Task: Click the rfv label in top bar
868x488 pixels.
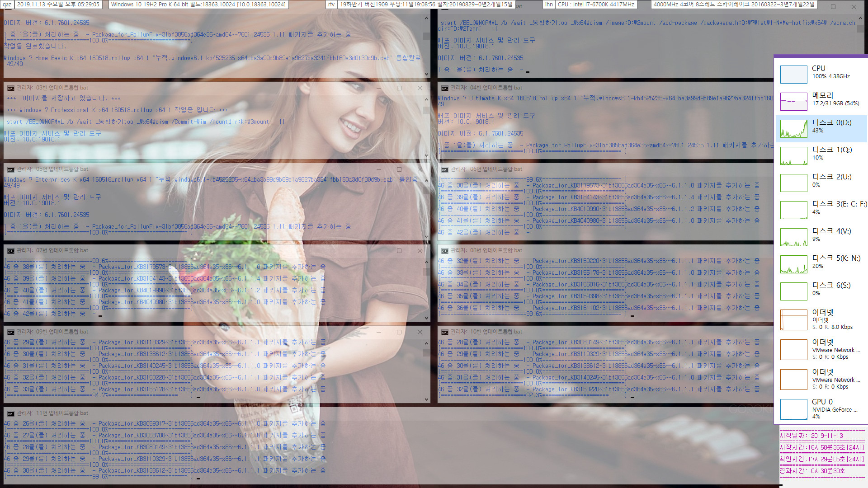Action: click(331, 5)
